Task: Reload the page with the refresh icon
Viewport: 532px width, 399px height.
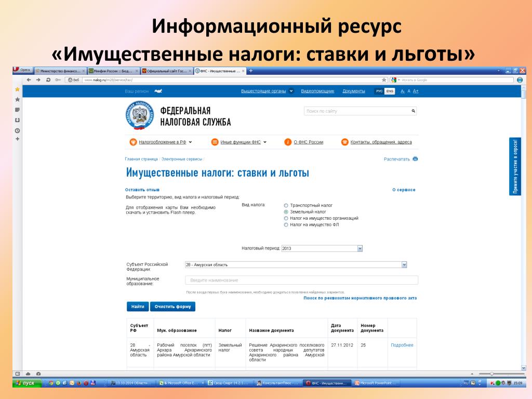Action: coord(48,80)
